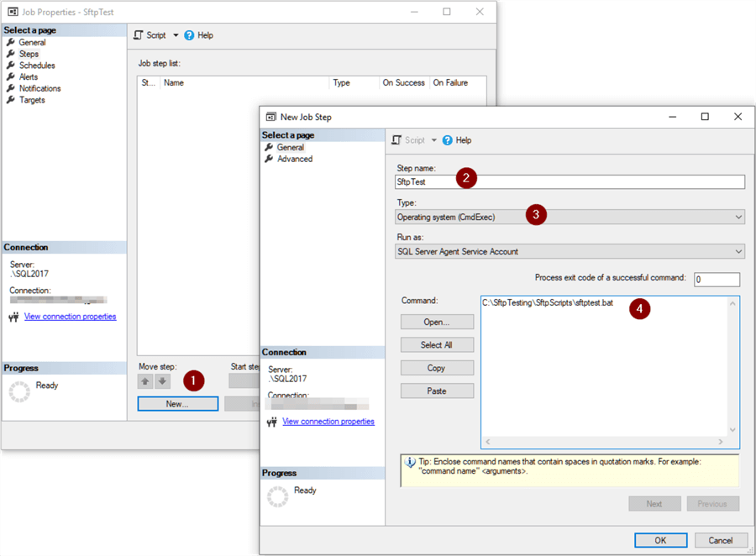
Task: Click Cancel in New Job Step dialog
Action: 721,541
